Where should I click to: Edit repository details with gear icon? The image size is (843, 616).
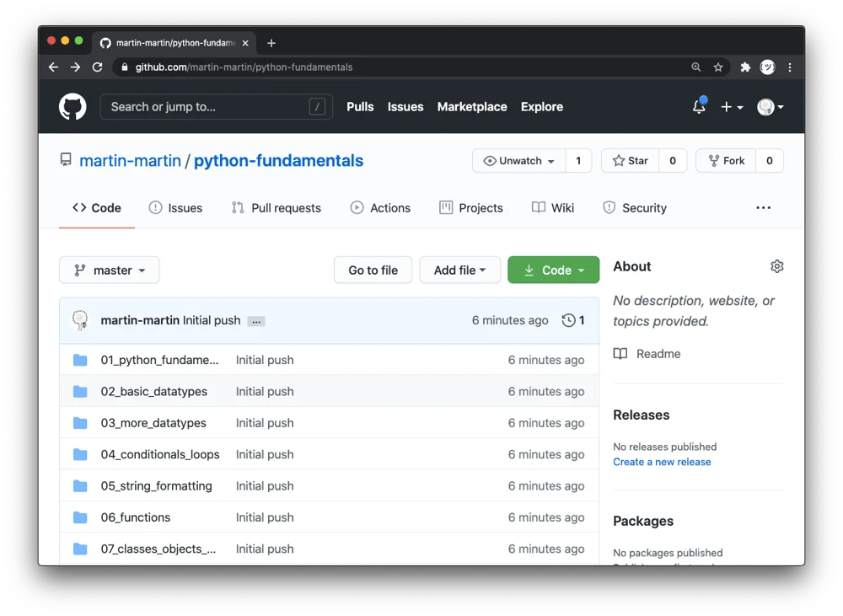tap(777, 266)
